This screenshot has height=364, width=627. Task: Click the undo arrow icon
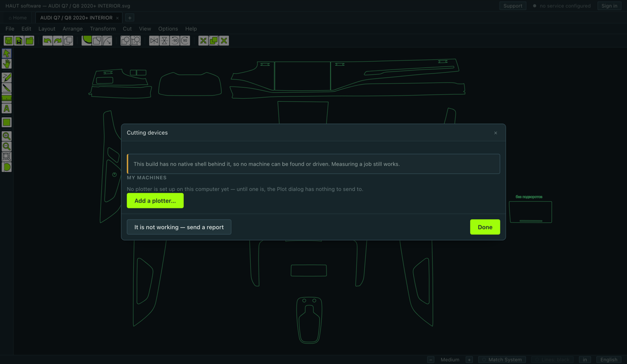(x=48, y=41)
